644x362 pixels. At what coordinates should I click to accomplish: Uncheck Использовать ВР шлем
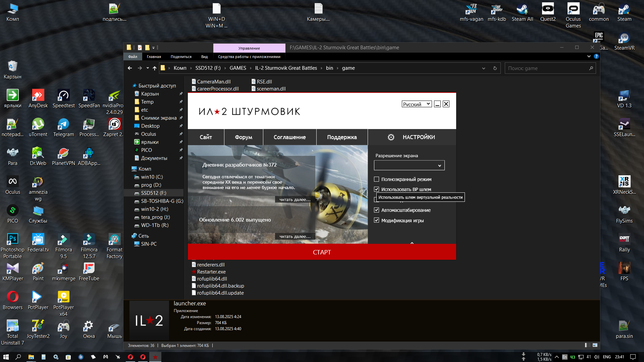tap(377, 189)
